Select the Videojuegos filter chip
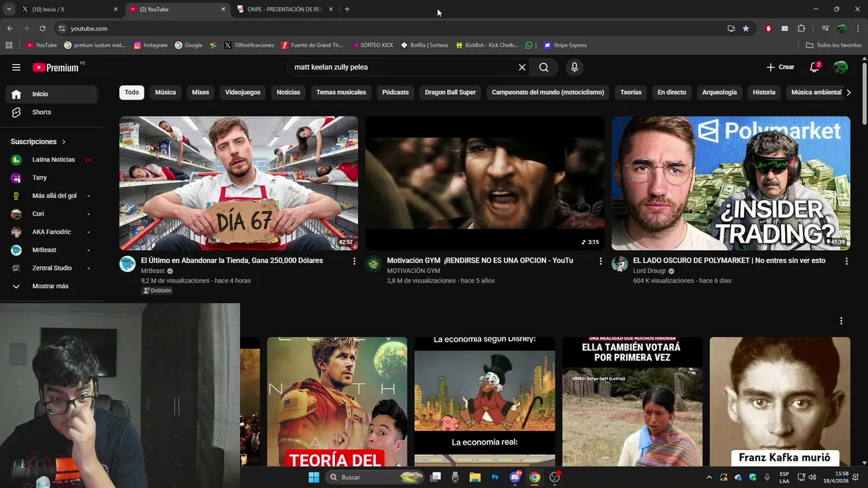The width and height of the screenshot is (868, 488). click(x=243, y=92)
